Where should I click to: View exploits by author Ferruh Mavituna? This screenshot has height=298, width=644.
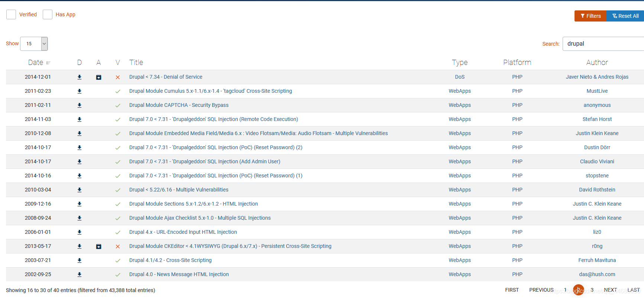[x=597, y=260]
